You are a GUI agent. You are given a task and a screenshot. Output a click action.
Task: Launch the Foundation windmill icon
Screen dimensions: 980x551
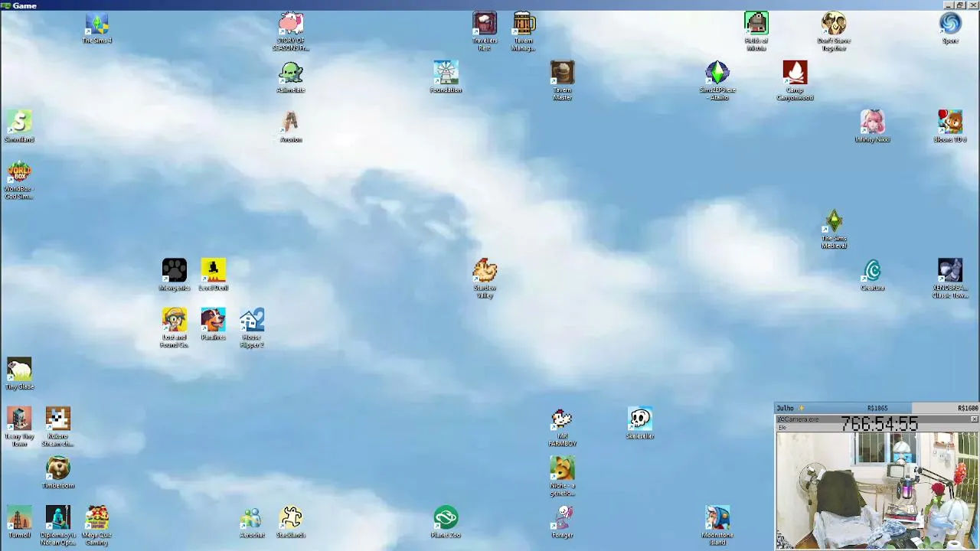click(446, 73)
